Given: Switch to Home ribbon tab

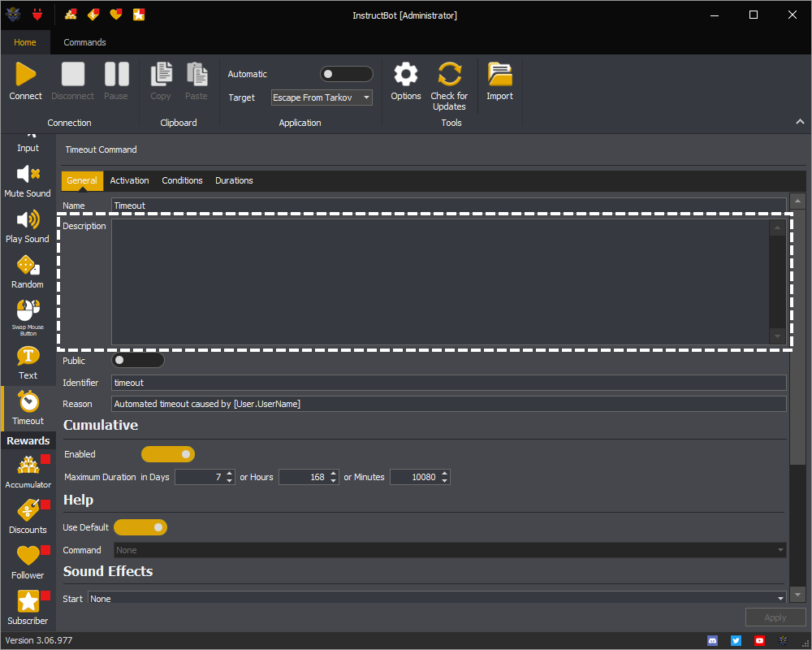Looking at the screenshot, I should tap(25, 42).
